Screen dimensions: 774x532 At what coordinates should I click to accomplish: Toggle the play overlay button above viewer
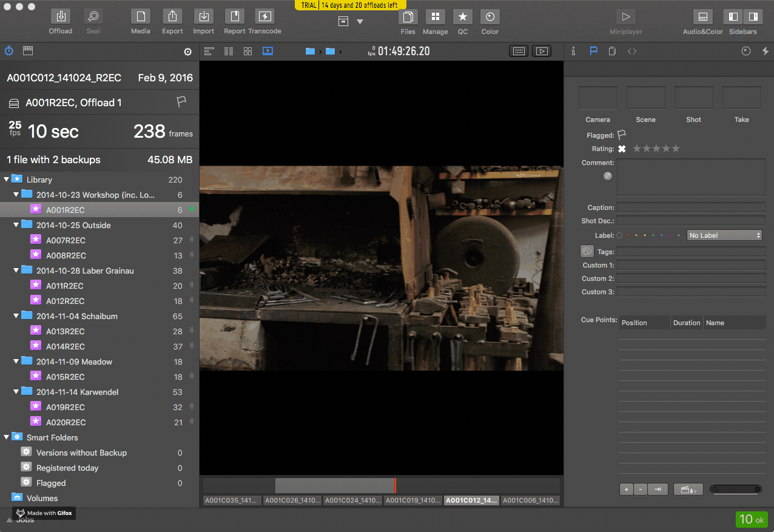click(x=542, y=52)
